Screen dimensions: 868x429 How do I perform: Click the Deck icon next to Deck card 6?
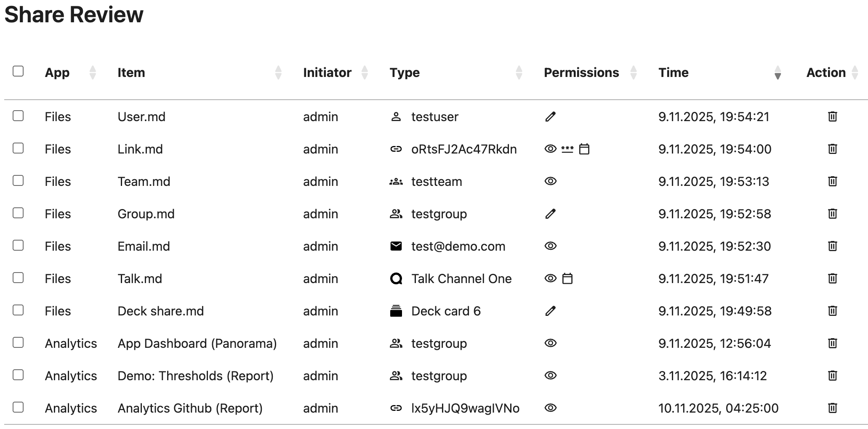[x=396, y=311]
